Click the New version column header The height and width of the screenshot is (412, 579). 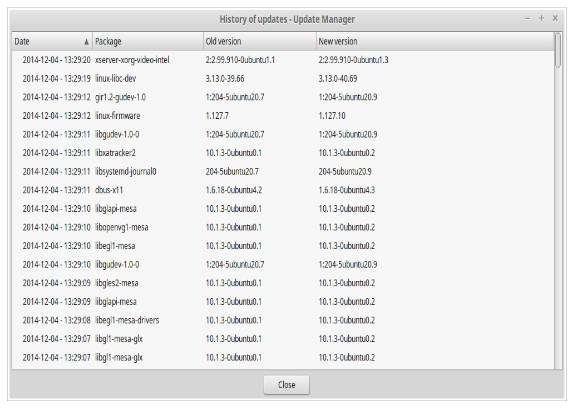[x=435, y=41]
